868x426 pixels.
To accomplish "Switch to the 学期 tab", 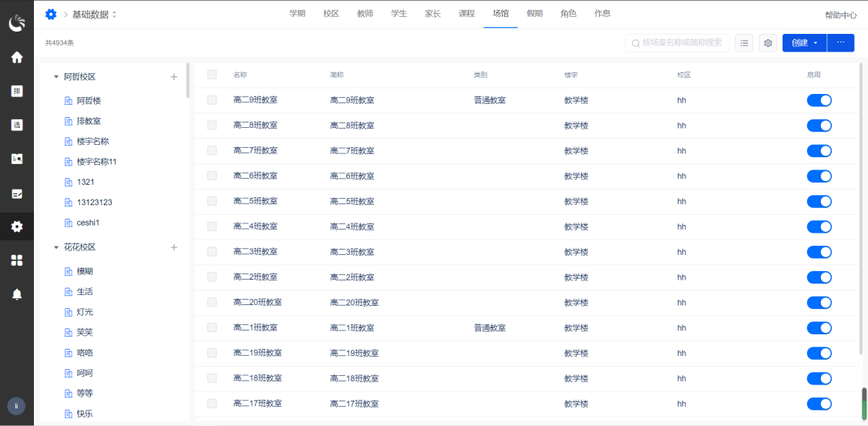I will tap(298, 14).
